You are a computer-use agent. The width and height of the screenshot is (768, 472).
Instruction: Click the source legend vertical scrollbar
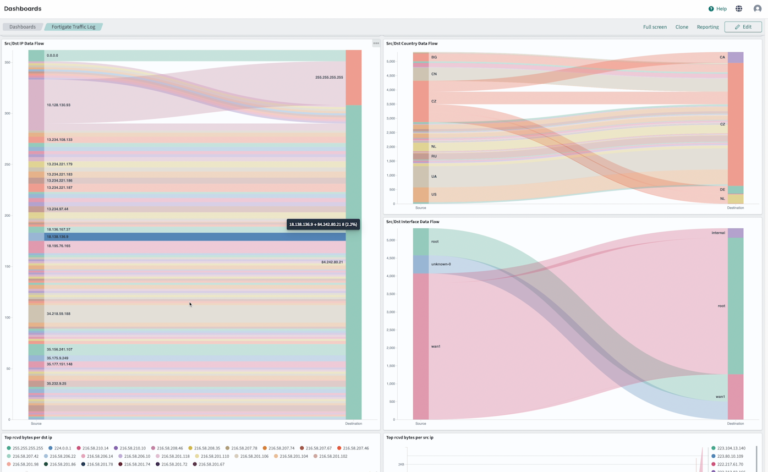(x=756, y=458)
